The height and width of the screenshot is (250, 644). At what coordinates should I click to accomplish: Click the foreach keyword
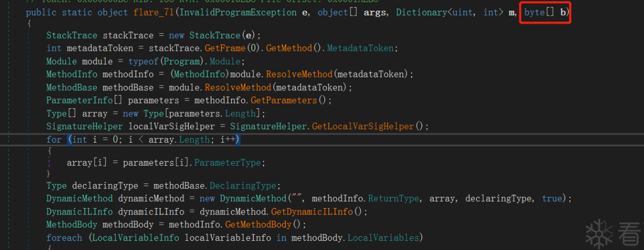[64, 238]
